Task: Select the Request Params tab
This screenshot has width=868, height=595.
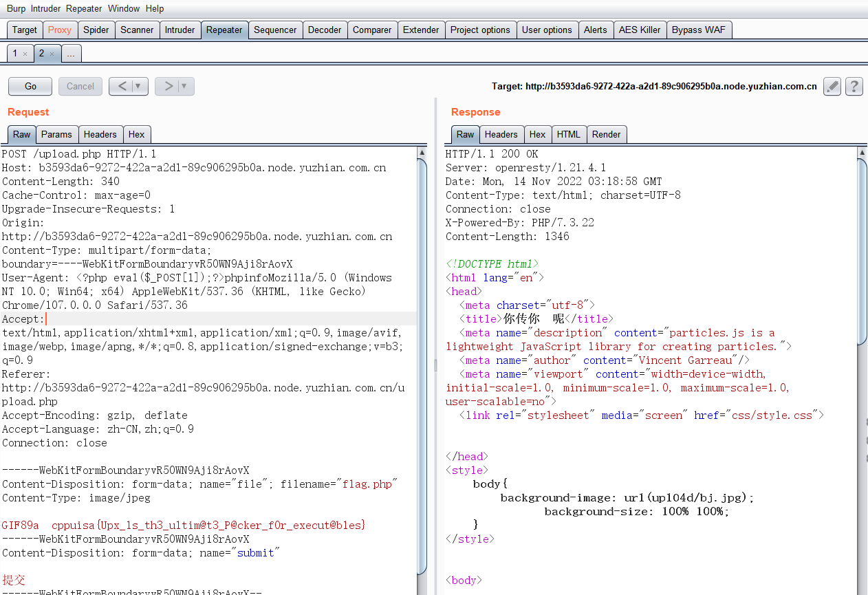Action: point(56,134)
